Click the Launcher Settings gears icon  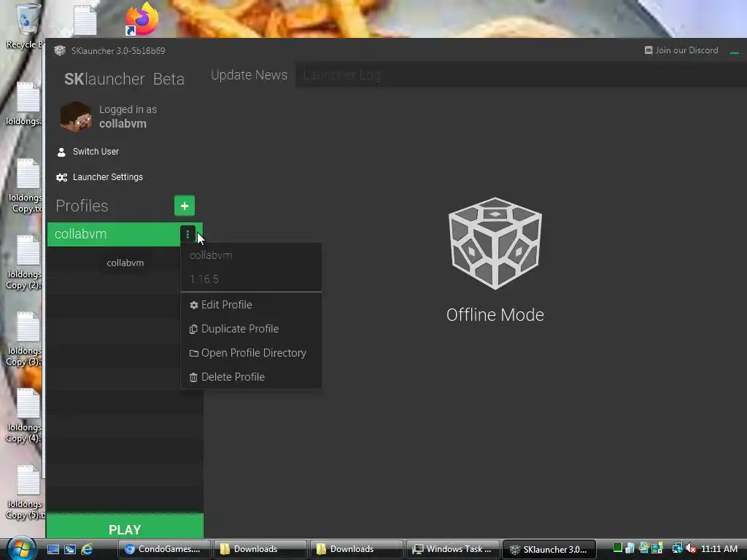61,178
